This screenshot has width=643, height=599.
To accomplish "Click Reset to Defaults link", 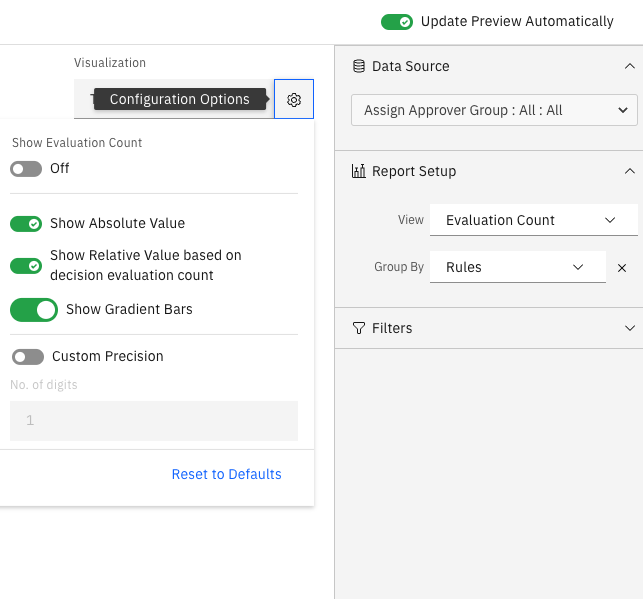I will point(226,474).
